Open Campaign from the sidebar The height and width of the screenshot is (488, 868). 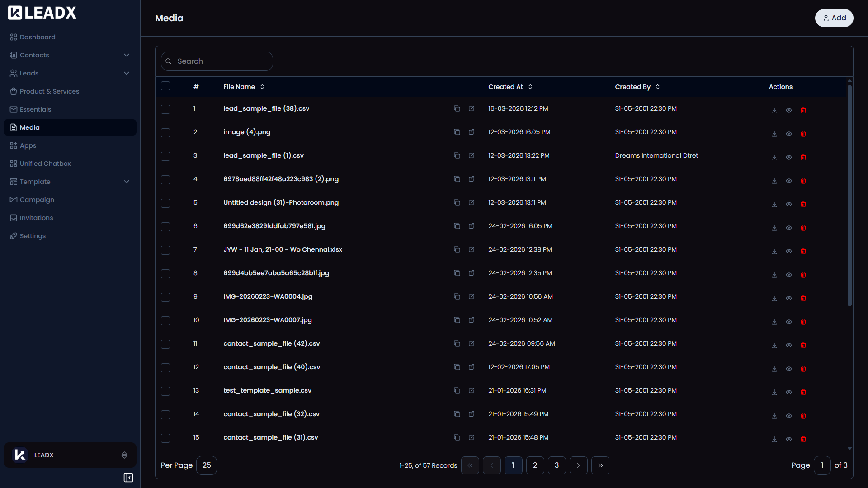pyautogui.click(x=37, y=200)
